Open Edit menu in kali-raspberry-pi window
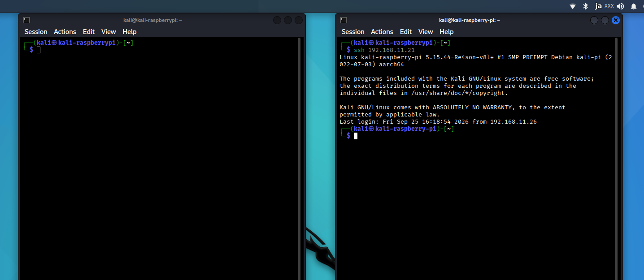This screenshot has width=644, height=280. coord(406,32)
